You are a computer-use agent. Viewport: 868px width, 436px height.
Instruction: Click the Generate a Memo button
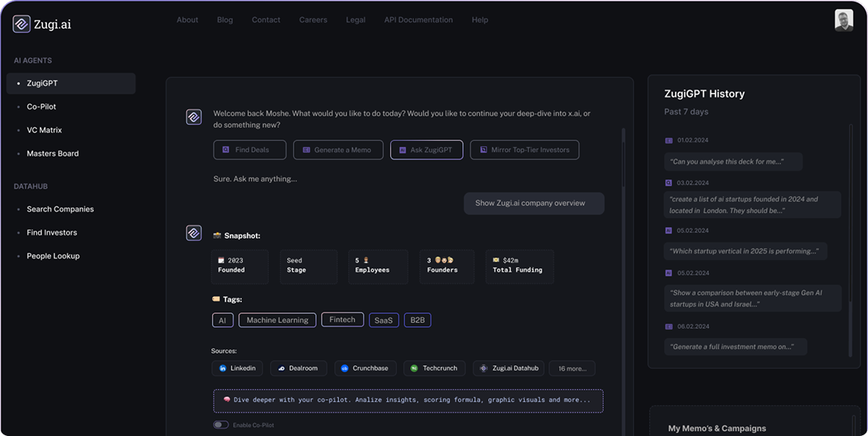coord(338,150)
